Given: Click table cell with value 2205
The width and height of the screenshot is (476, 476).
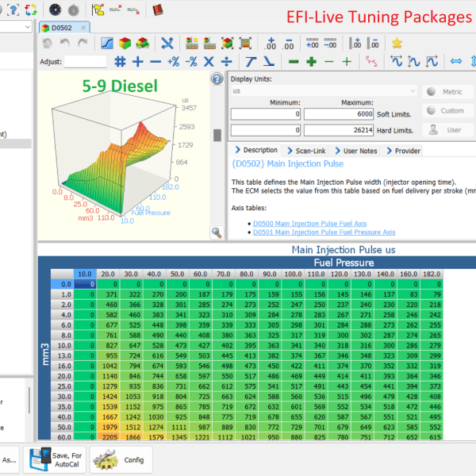Looking at the screenshot, I should 108,437.
